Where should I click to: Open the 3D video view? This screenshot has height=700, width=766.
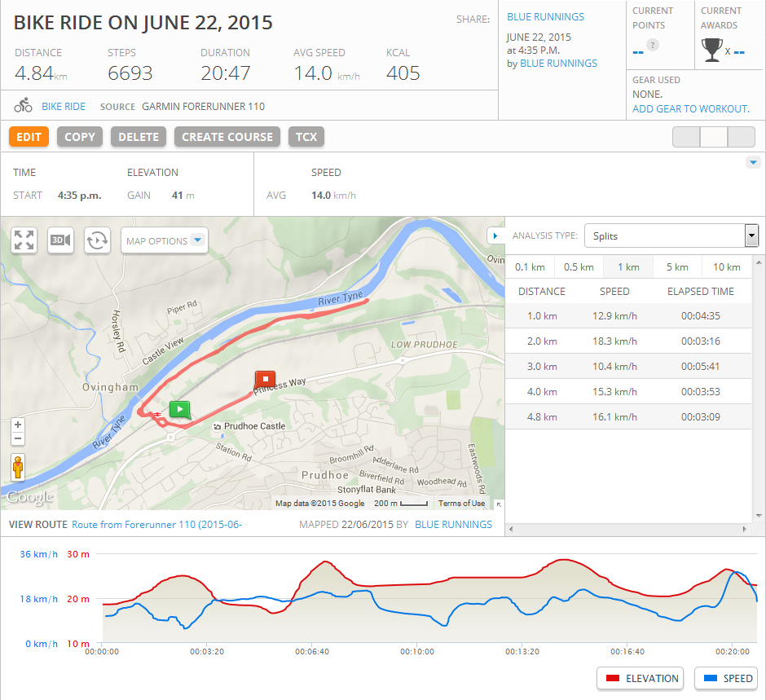point(61,240)
